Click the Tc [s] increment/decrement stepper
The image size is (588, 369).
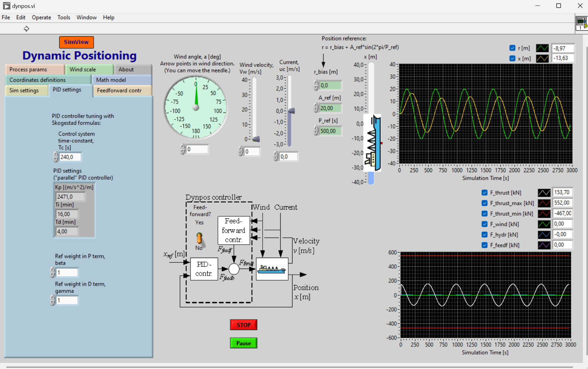(x=56, y=157)
